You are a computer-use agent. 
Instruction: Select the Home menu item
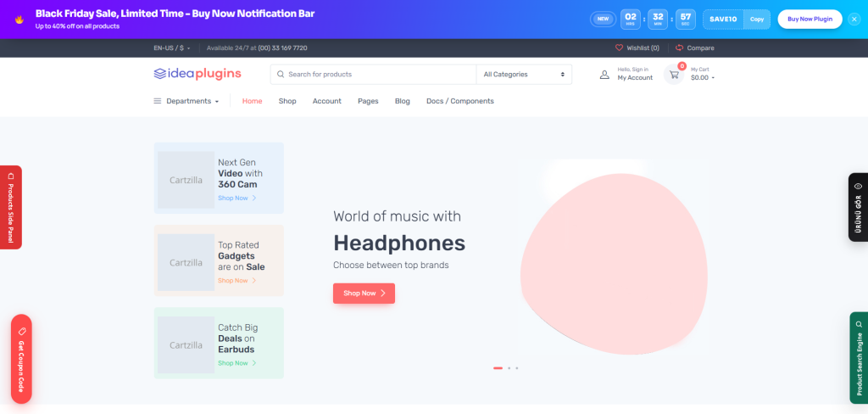(252, 101)
